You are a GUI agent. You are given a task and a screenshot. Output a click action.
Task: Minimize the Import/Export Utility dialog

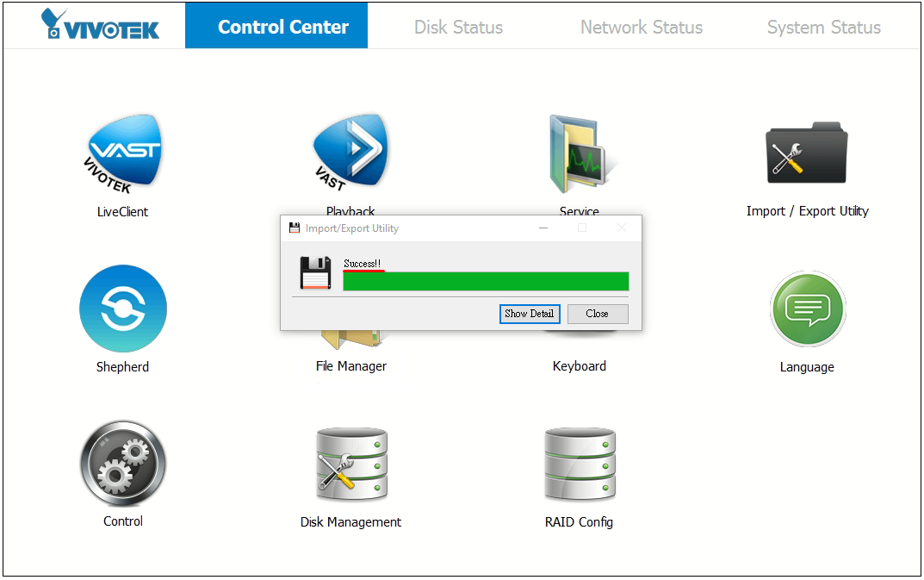click(543, 228)
